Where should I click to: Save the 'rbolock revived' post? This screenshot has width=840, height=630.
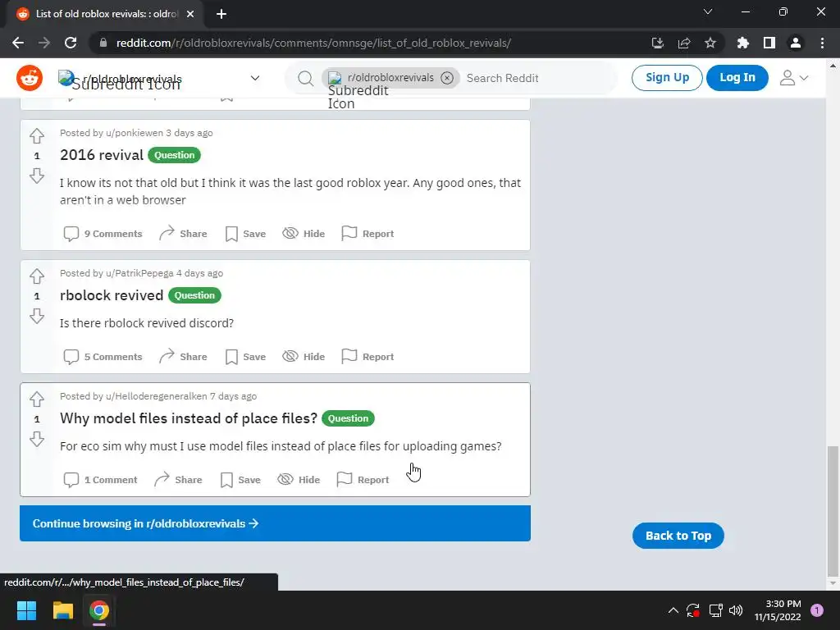point(245,357)
